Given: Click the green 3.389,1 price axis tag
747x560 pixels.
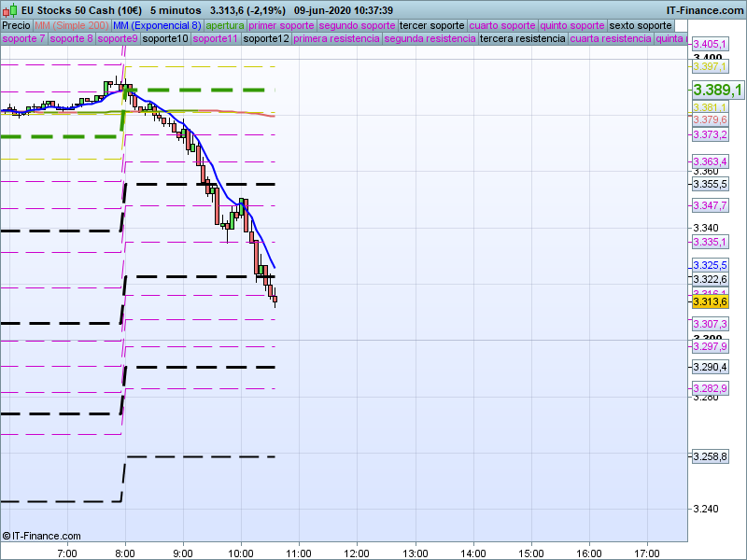Looking at the screenshot, I should [717, 90].
